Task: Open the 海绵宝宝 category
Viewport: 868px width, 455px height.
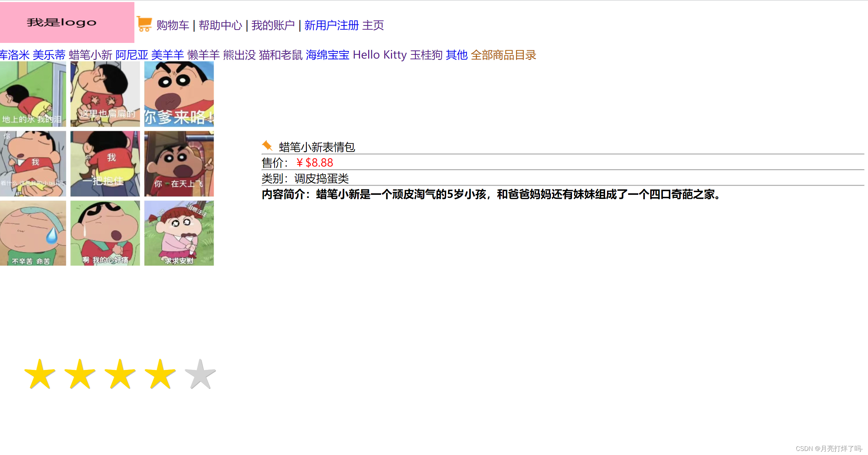Action: (327, 55)
